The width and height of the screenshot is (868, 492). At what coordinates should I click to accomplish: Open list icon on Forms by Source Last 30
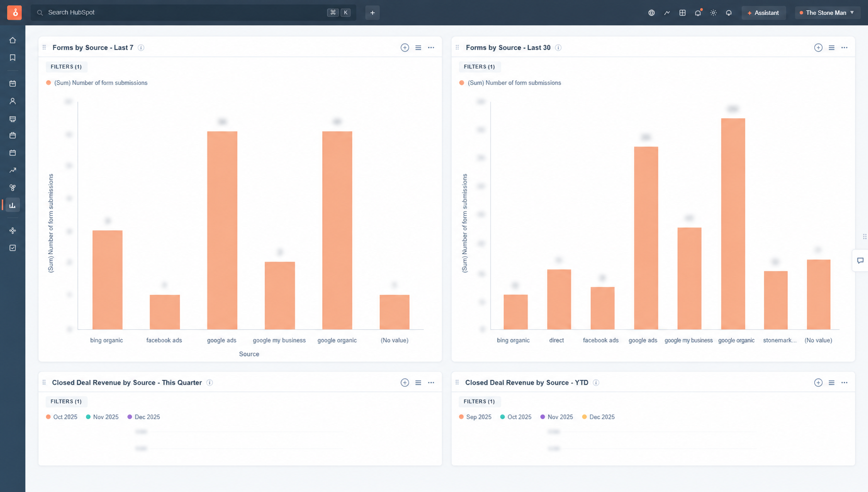832,47
